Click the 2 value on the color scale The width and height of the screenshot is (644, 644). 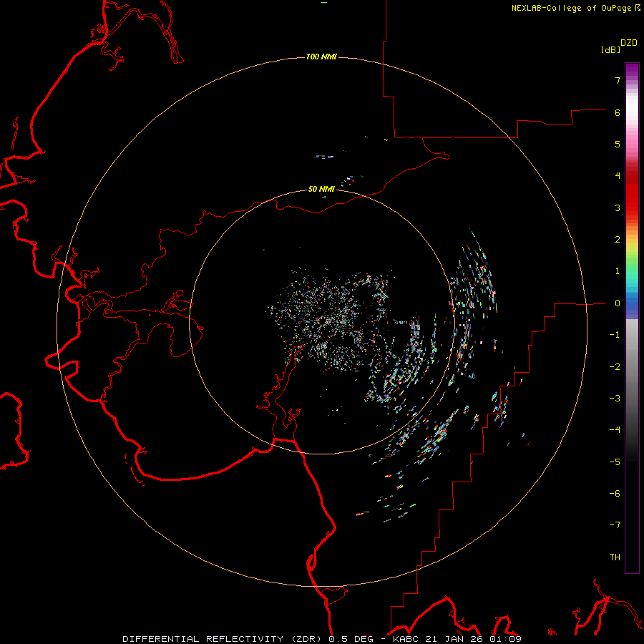point(618,240)
